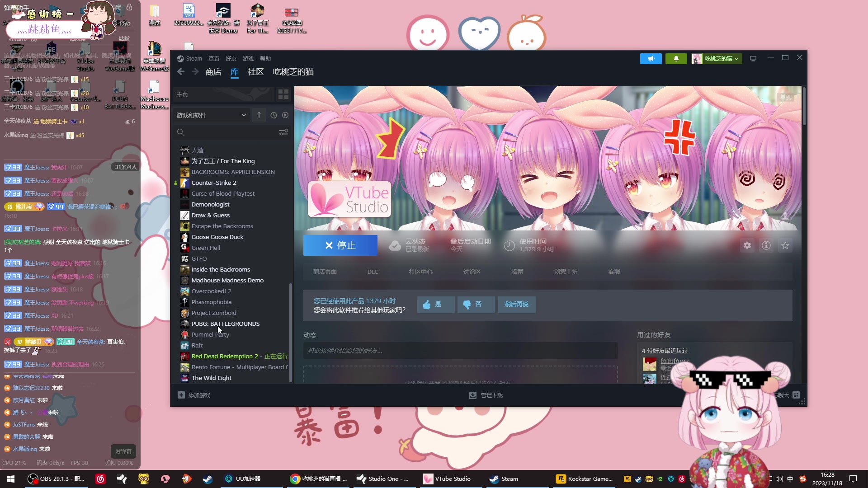
Task: Go forward with the Steam forward arrow
Action: click(x=195, y=72)
